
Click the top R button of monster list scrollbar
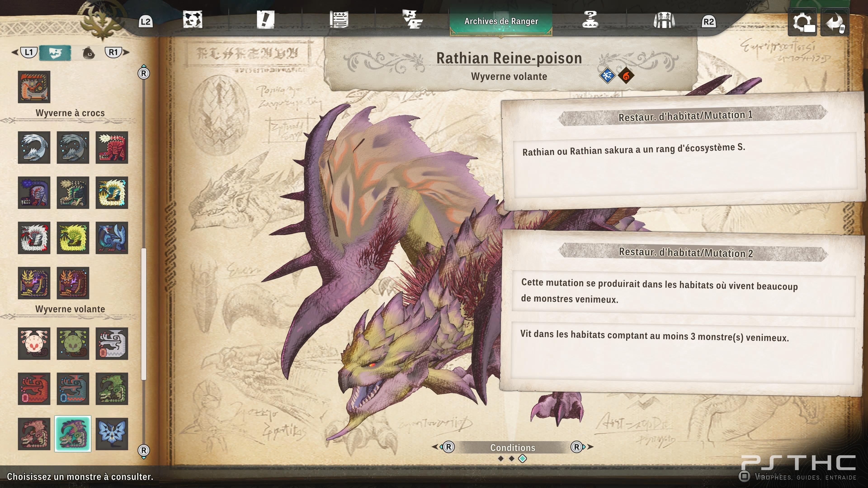click(144, 73)
